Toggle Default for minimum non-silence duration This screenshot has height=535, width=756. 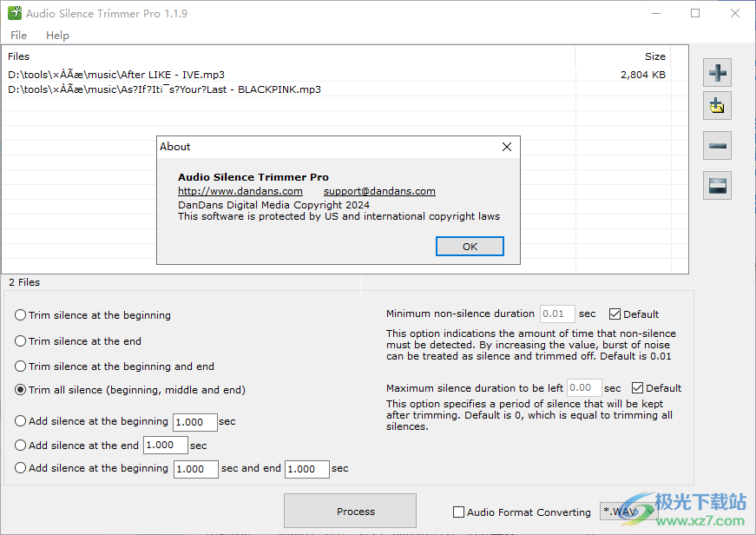tap(615, 314)
